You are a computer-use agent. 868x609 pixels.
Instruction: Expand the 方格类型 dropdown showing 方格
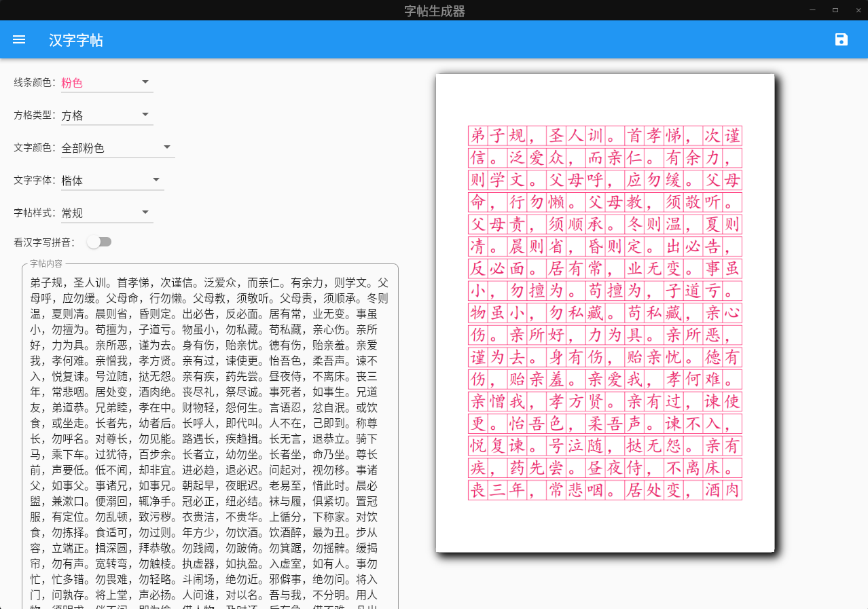tap(107, 115)
